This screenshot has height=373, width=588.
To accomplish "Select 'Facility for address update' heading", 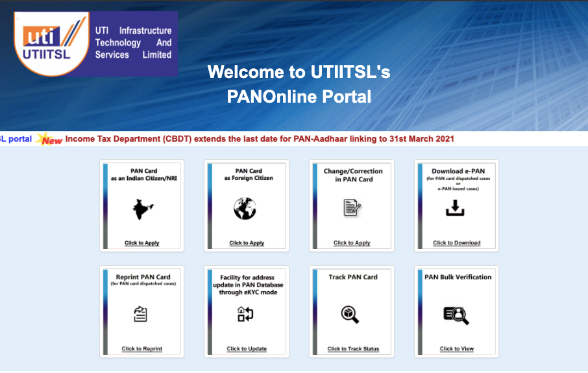I will coord(248,285).
